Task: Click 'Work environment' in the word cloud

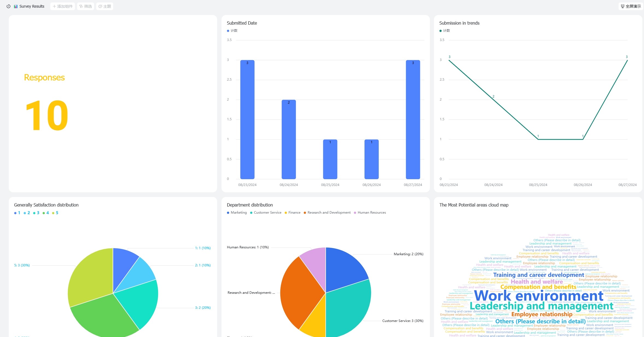Action: pyautogui.click(x=538, y=296)
